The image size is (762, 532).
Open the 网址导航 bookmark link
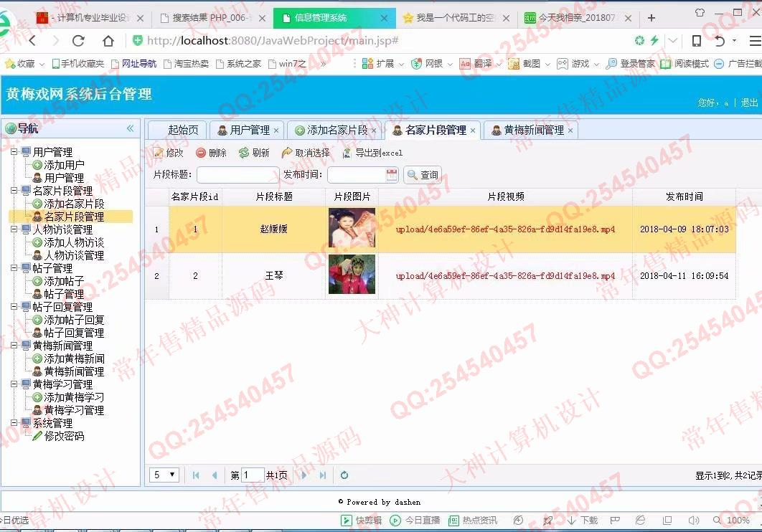pos(133,64)
